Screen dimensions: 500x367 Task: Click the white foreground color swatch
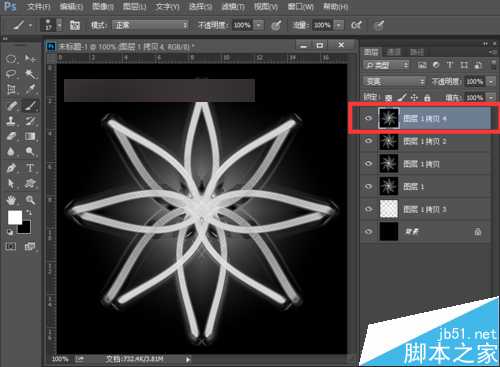(x=15, y=218)
